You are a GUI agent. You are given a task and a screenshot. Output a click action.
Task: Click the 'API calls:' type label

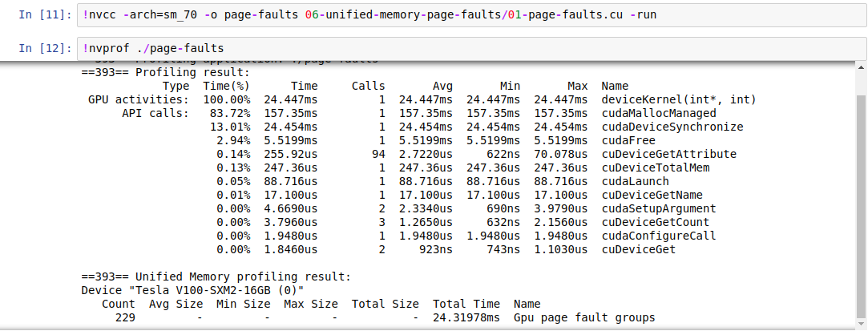point(155,114)
